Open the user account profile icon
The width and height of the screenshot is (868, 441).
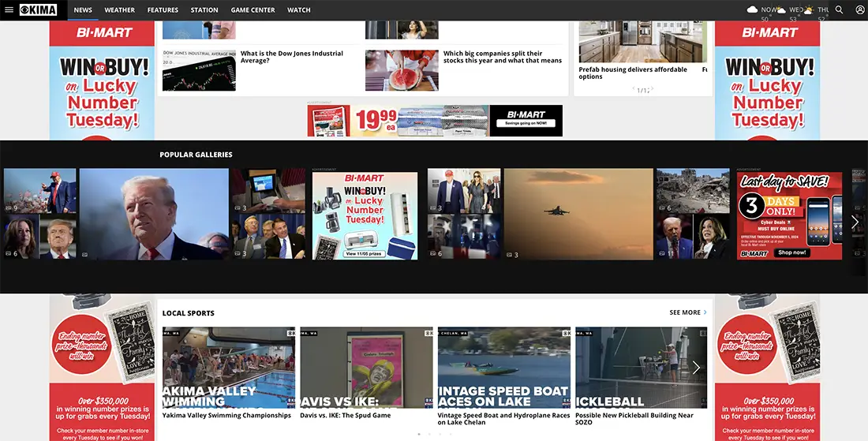[859, 9]
